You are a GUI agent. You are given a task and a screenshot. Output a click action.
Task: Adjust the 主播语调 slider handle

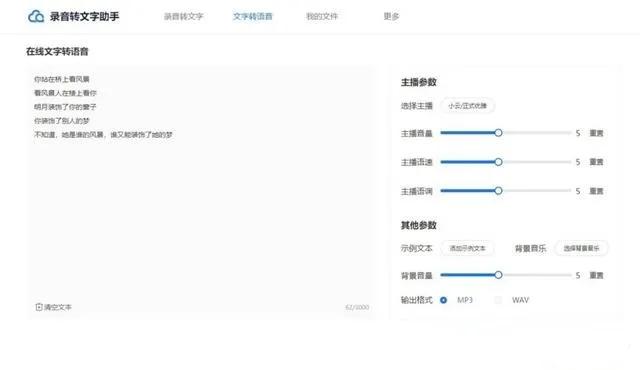pyautogui.click(x=498, y=191)
